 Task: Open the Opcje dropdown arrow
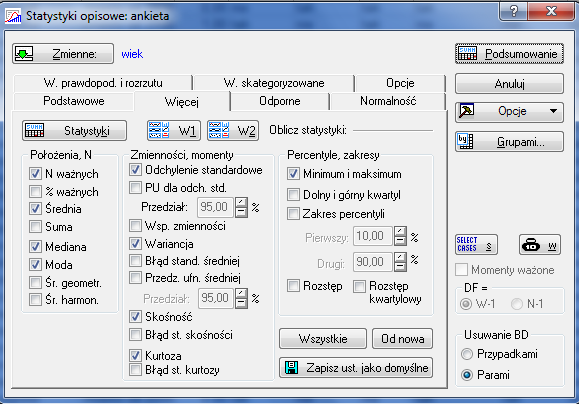[x=553, y=111]
